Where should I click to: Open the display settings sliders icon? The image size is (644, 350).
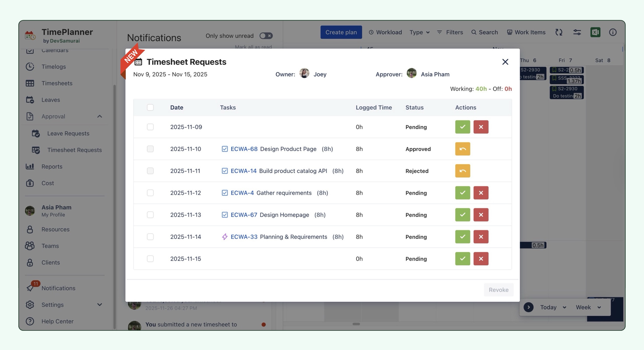[x=577, y=32]
